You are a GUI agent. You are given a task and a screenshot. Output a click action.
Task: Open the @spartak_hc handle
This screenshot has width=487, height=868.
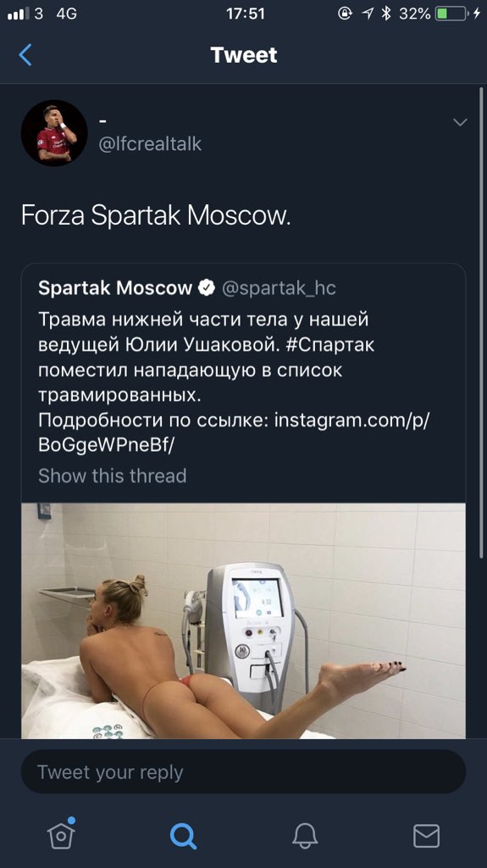(x=279, y=288)
